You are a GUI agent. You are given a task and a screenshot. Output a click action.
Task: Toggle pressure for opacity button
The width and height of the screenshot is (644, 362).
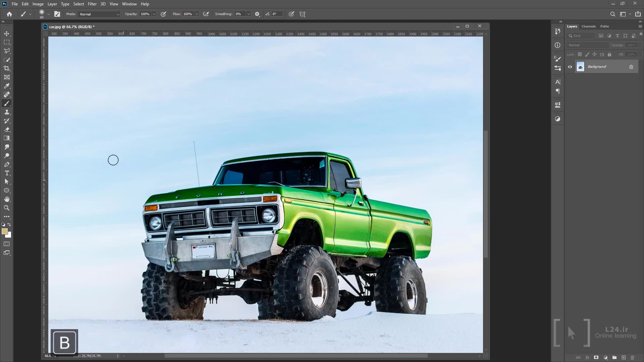click(163, 14)
